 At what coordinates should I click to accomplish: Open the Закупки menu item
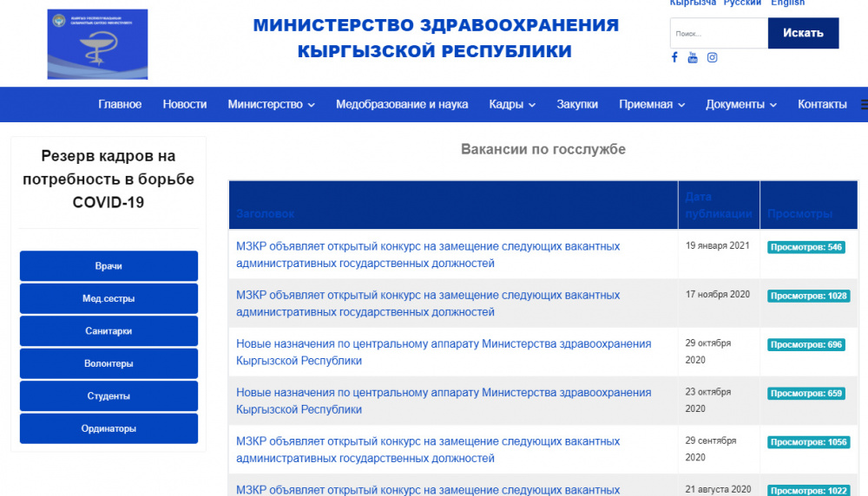point(577,105)
